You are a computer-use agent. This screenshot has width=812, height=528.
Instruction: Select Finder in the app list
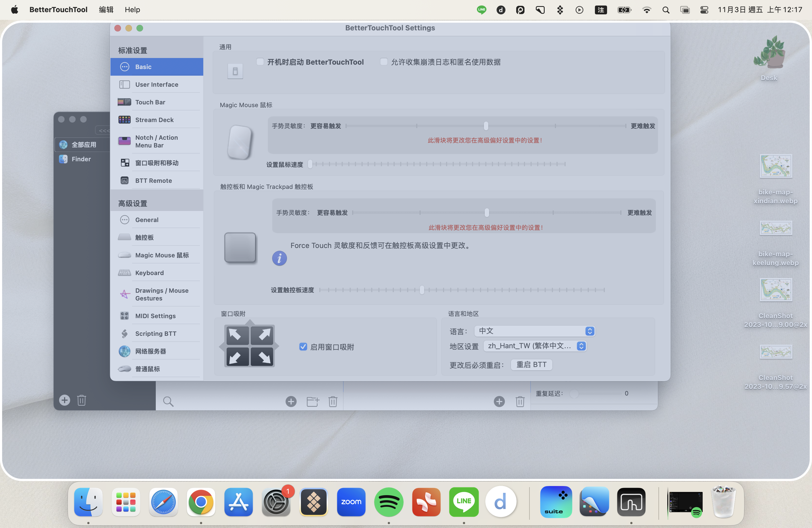(81, 159)
